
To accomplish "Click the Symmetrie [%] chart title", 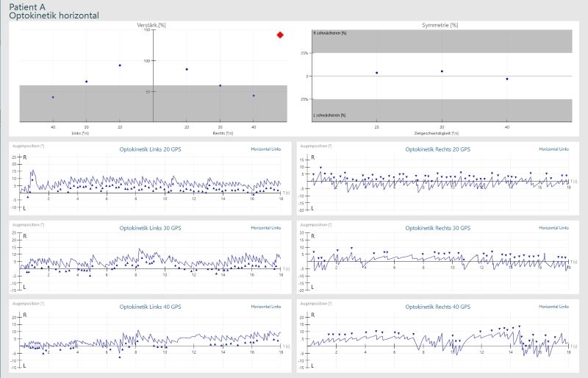I will [x=440, y=26].
